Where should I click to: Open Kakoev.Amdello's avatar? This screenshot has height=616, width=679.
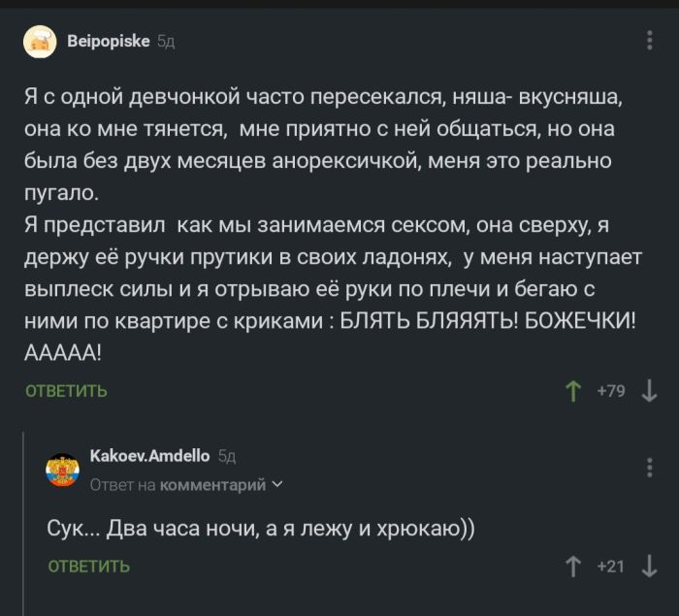63,469
